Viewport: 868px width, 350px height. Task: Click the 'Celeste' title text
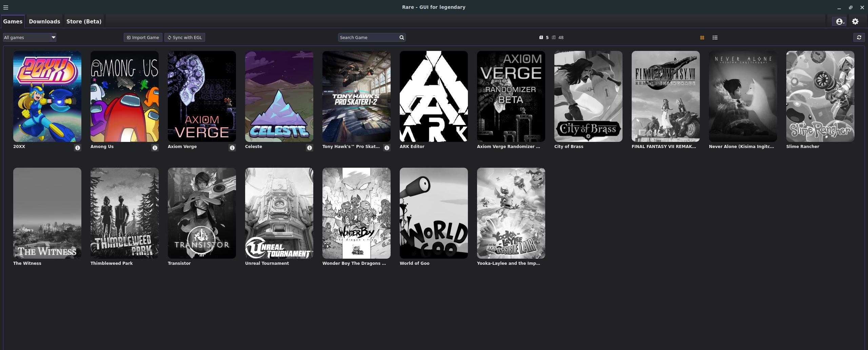pos(254,147)
